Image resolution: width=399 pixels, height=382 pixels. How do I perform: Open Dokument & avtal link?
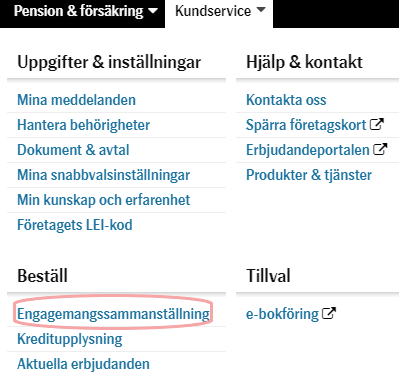click(x=73, y=150)
